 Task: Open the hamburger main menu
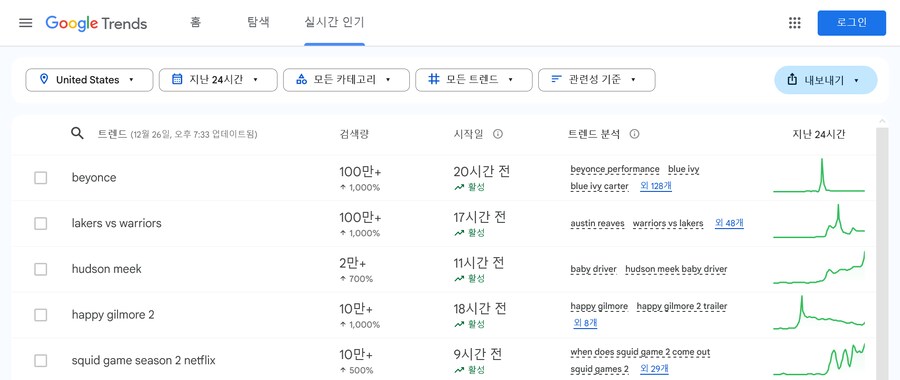point(26,23)
